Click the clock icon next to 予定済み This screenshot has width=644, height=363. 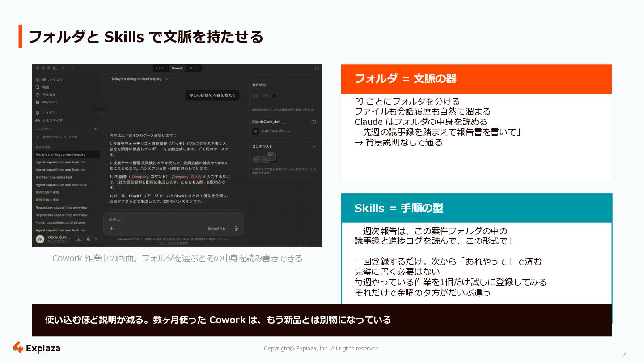[x=38, y=95]
